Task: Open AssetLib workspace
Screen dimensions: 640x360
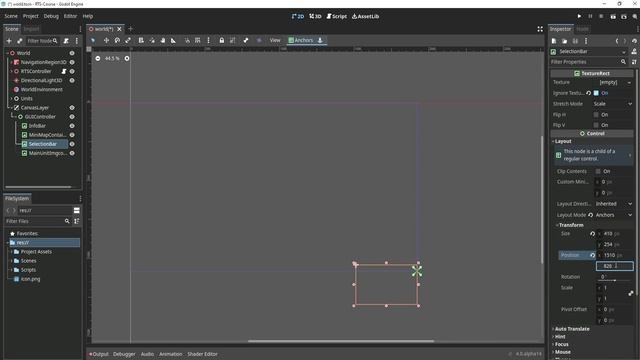Action: pos(365,16)
